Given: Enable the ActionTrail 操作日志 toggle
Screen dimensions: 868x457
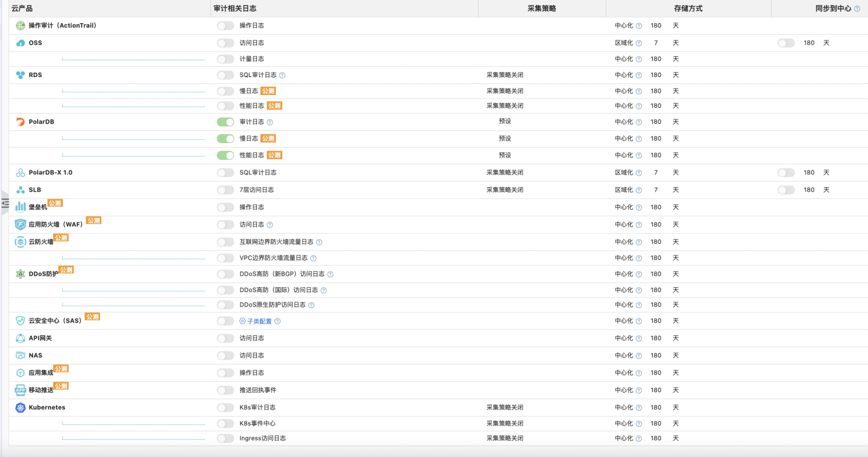Looking at the screenshot, I should tap(225, 25).
